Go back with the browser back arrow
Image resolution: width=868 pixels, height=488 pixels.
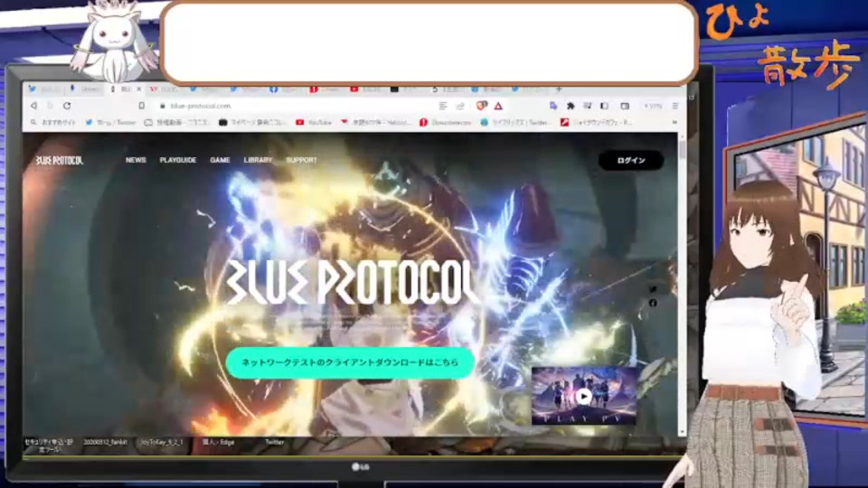point(33,106)
